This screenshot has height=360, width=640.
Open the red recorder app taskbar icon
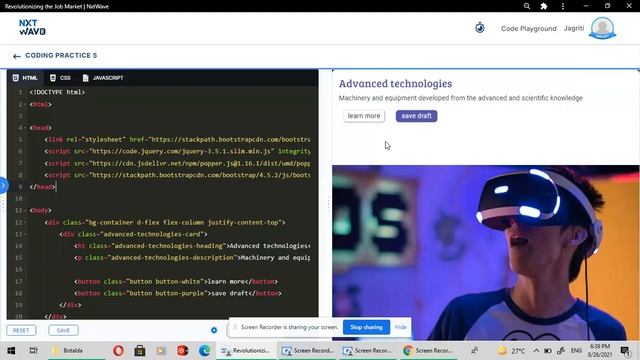click(x=182, y=351)
